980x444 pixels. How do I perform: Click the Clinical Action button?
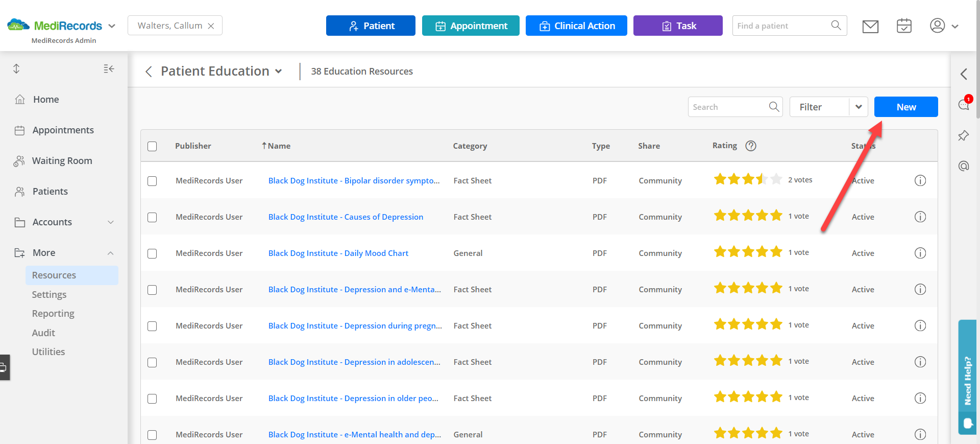pos(576,26)
